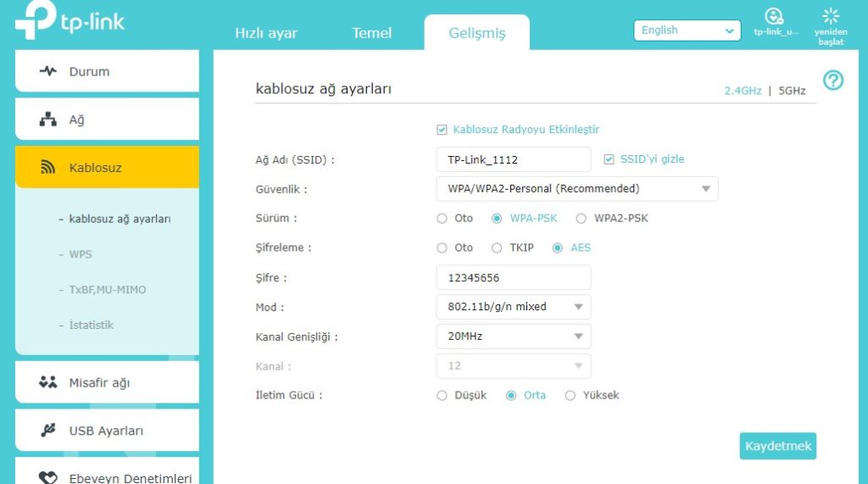Click the Güvenlik label text
Screen dimensions: 868x484
tap(281, 189)
